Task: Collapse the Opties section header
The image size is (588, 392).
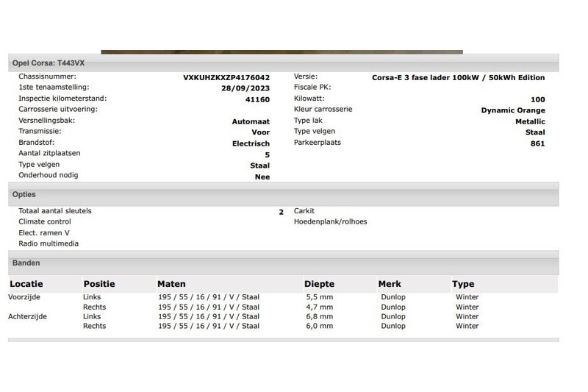Action: point(24,195)
